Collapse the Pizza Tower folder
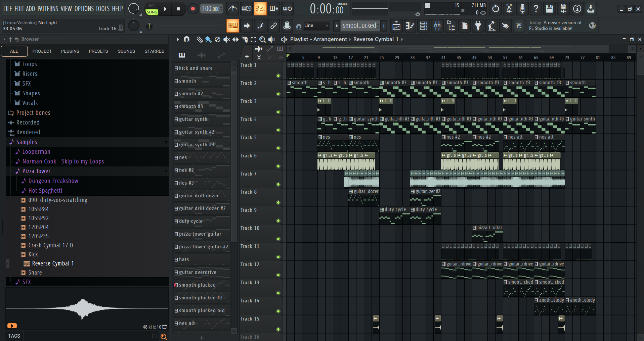Screen dimensions: 644x341 point(36,171)
